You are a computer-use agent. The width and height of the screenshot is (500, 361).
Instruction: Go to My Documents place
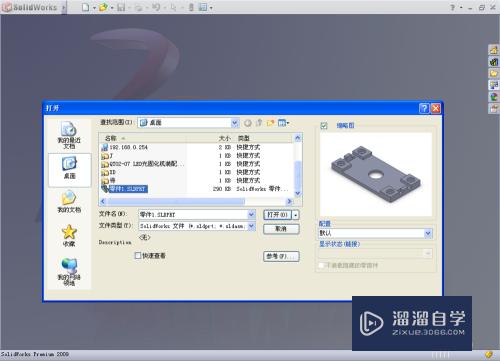[69, 202]
